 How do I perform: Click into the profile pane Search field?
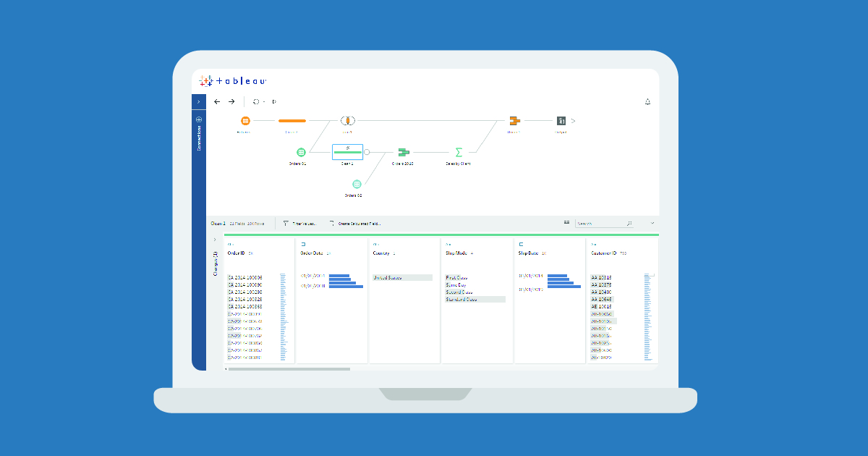pyautogui.click(x=605, y=224)
